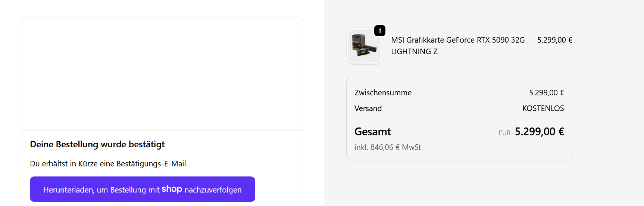Screen dimensions: 644x206
Task: Click the KOSTENLOS shipping value
Action: pyautogui.click(x=543, y=108)
